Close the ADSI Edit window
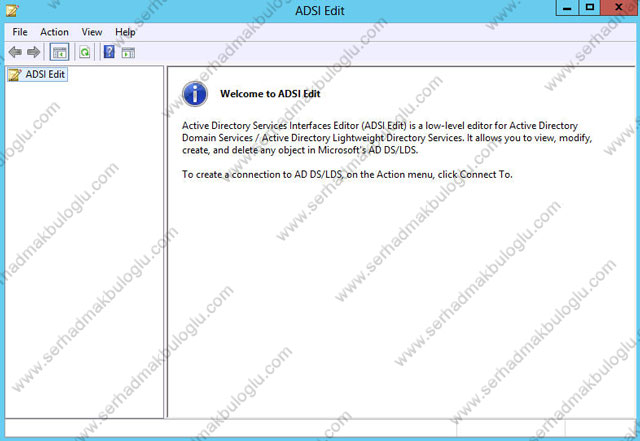Viewport: 640px width, 441px height. click(619, 8)
